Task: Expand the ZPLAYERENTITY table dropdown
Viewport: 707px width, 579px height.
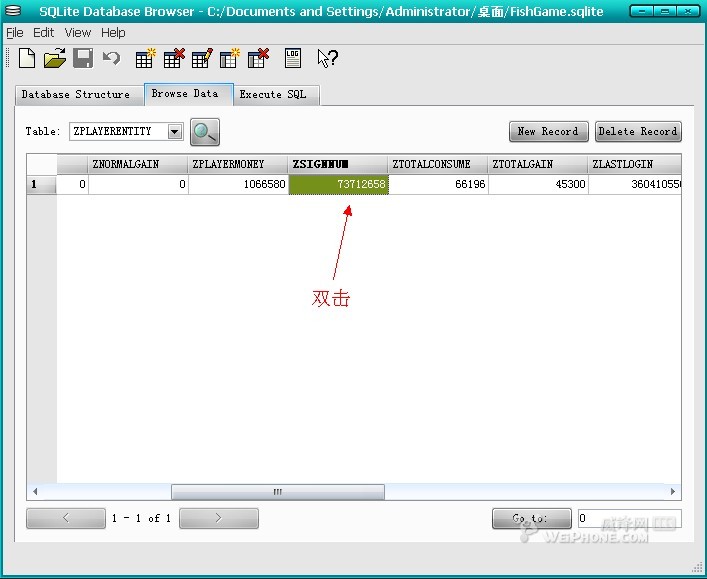Action: pyautogui.click(x=175, y=132)
